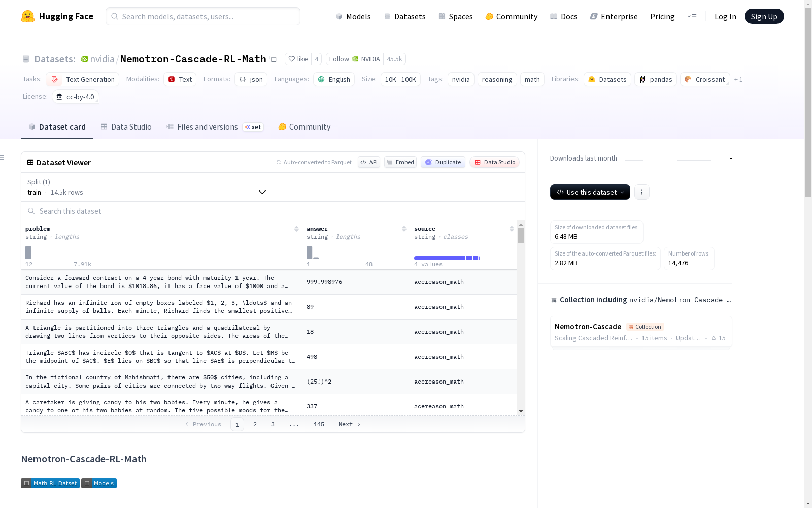This screenshot has height=508, width=812.
Task: Go to the Pricing page
Action: pyautogui.click(x=662, y=16)
